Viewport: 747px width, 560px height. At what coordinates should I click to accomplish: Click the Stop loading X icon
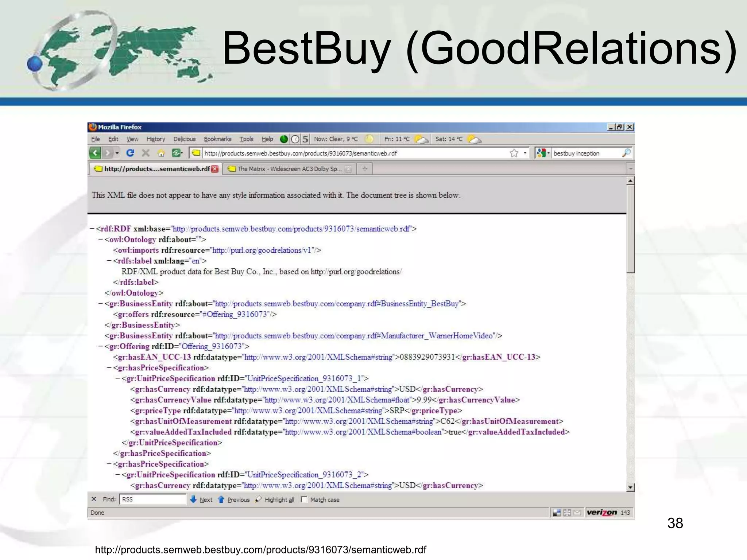(146, 153)
